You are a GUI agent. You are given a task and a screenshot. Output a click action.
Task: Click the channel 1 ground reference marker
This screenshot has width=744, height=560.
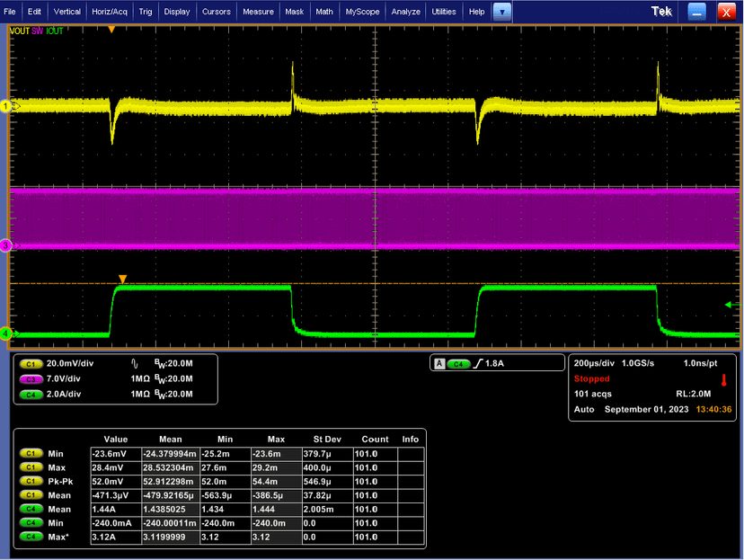point(5,106)
